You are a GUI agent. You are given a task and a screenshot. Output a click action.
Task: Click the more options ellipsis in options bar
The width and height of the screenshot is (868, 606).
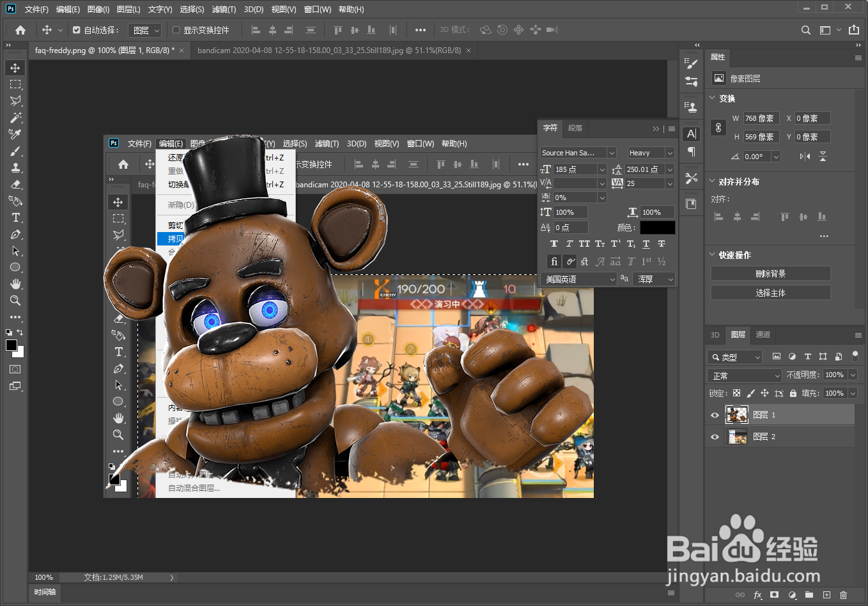click(x=420, y=30)
